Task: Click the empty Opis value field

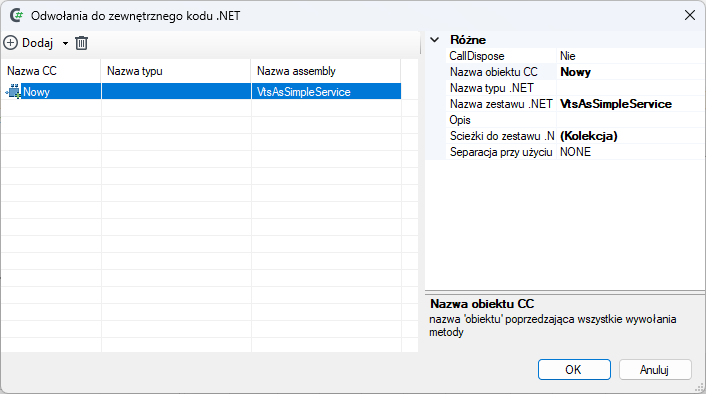Action: coord(630,120)
